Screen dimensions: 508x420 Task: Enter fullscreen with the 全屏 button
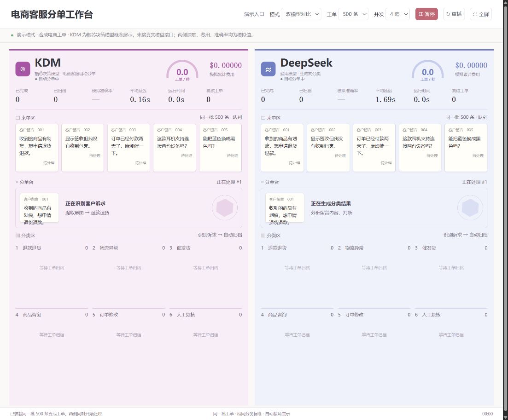tap(481, 14)
